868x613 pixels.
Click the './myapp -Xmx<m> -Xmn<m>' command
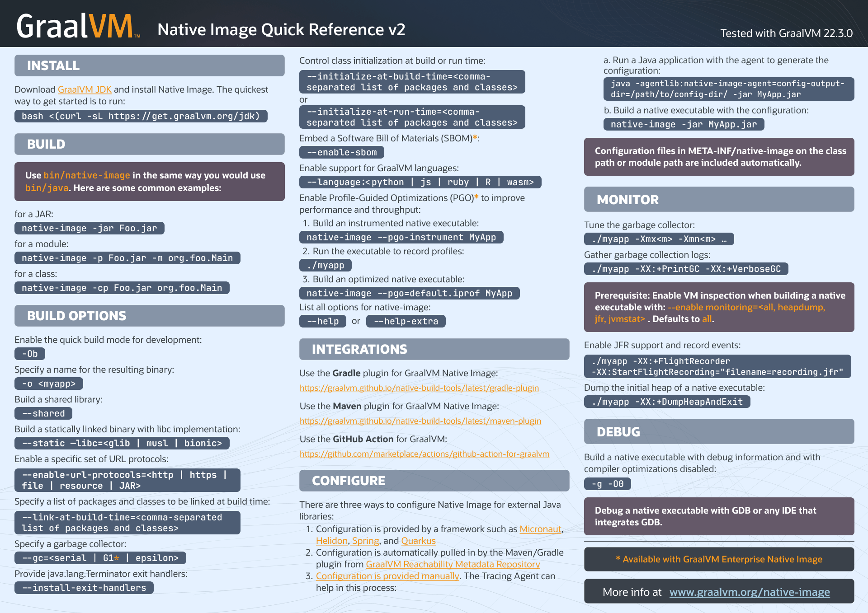659,239
